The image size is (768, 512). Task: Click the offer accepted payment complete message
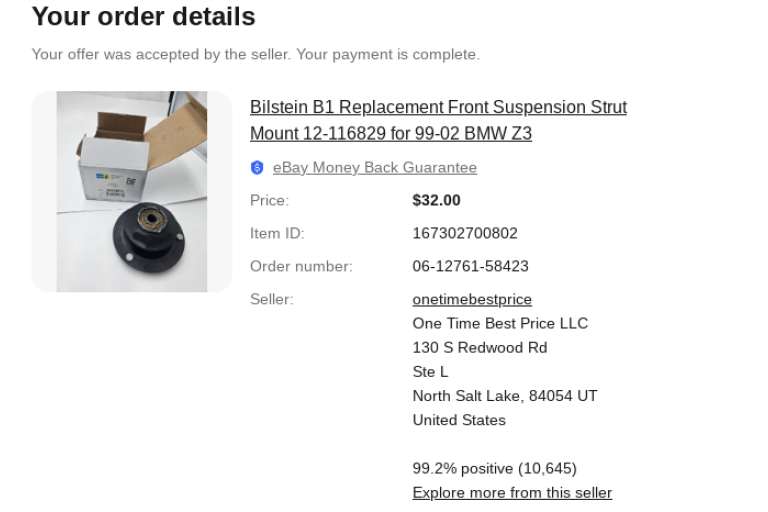[256, 54]
